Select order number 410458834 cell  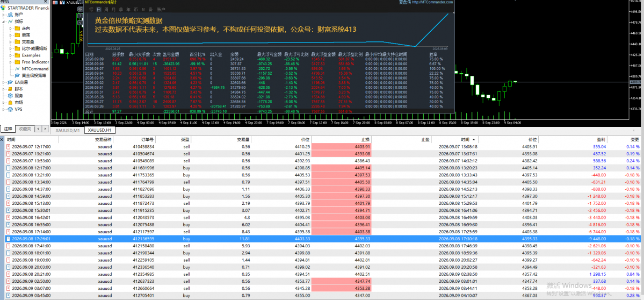pyautogui.click(x=143, y=146)
